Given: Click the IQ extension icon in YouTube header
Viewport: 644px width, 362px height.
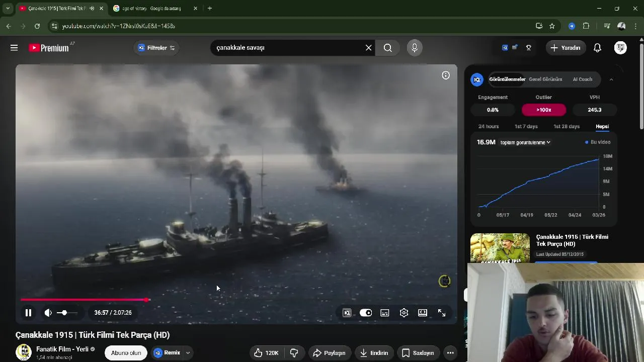Looking at the screenshot, I should click(x=505, y=48).
